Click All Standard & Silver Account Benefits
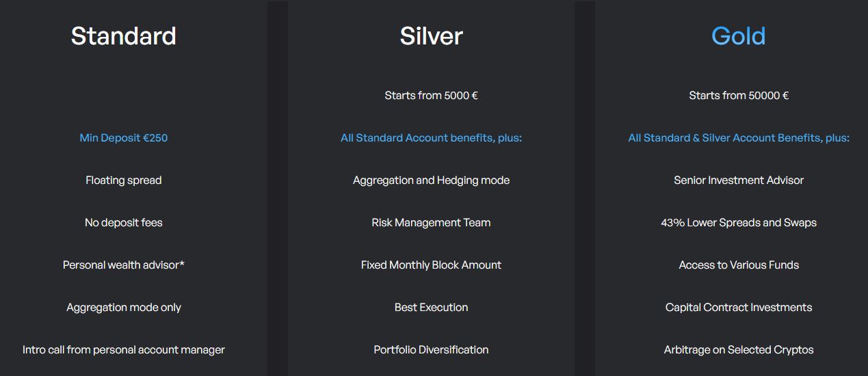The image size is (868, 376). pos(738,137)
